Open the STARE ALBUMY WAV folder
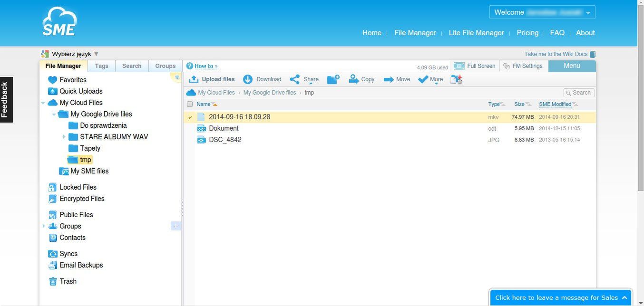The image size is (644, 306). (108, 137)
